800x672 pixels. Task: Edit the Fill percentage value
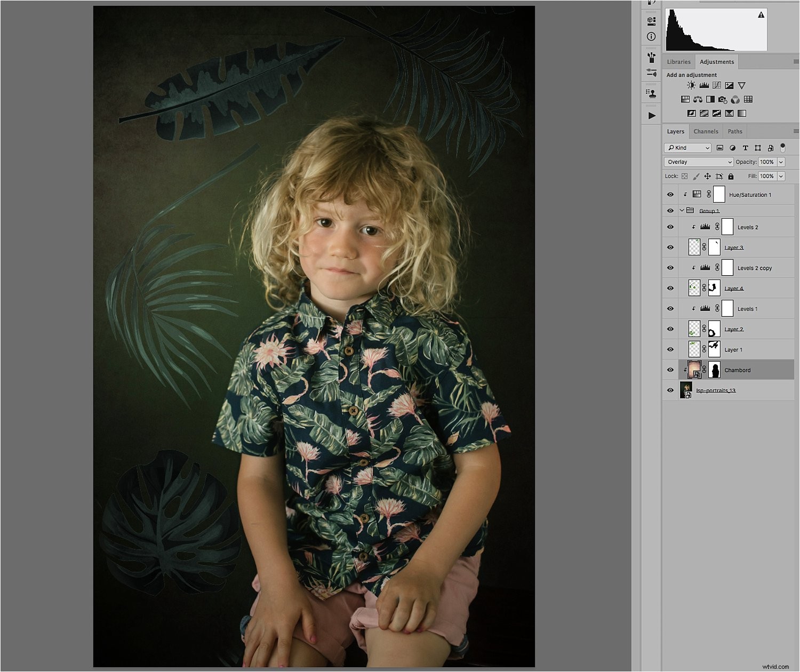pos(768,176)
